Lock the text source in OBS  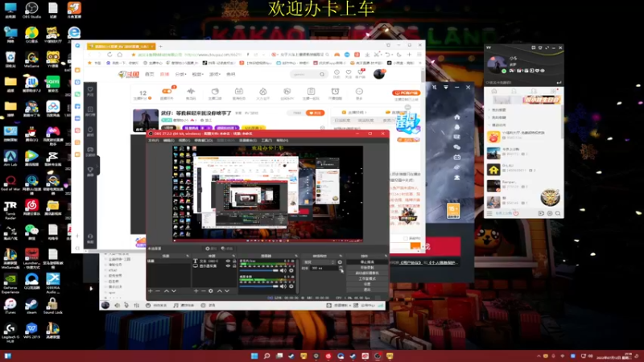[234, 261]
